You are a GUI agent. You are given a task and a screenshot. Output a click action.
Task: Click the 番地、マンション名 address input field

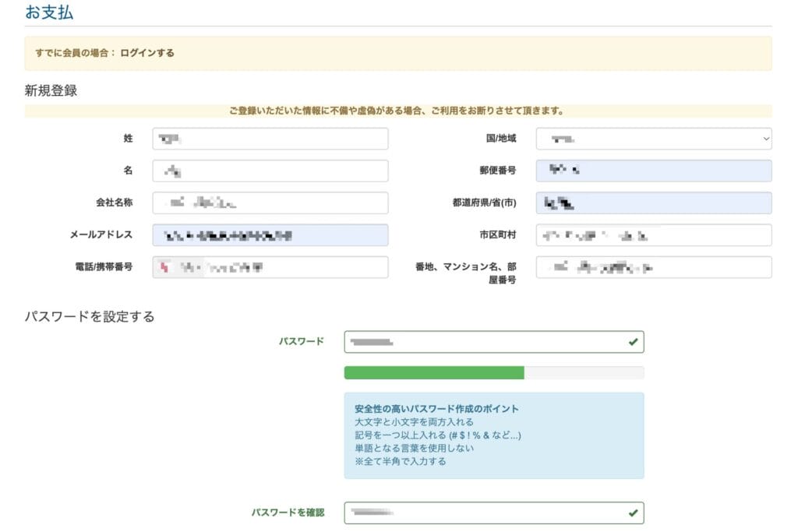click(654, 267)
